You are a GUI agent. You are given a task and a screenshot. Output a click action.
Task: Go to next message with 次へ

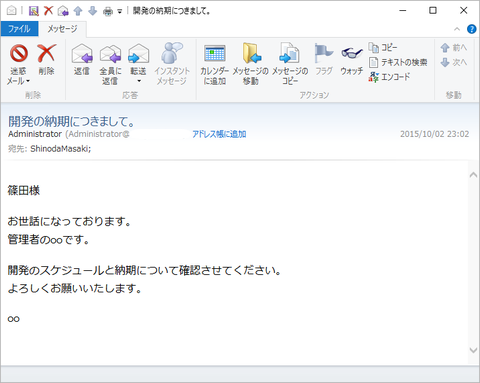pos(453,62)
